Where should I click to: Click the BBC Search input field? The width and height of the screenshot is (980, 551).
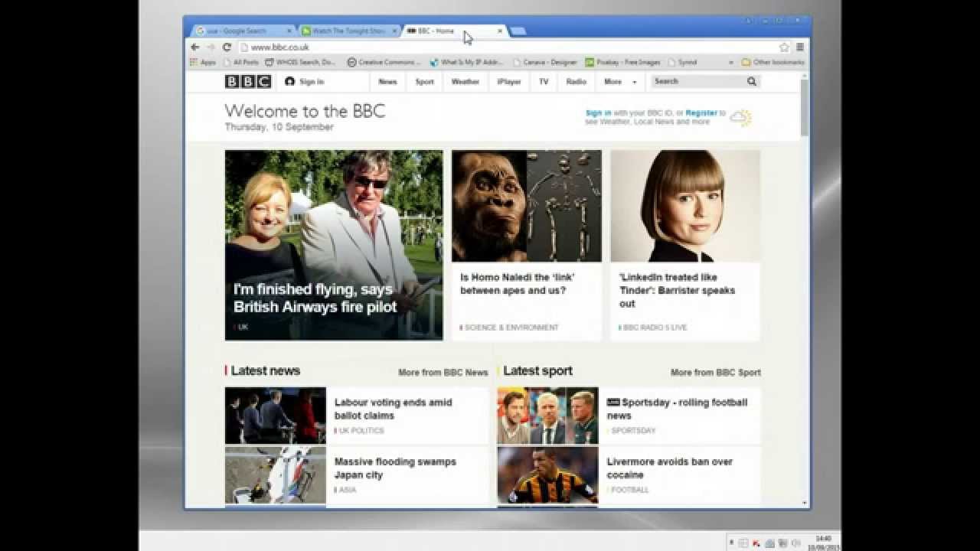coord(697,81)
